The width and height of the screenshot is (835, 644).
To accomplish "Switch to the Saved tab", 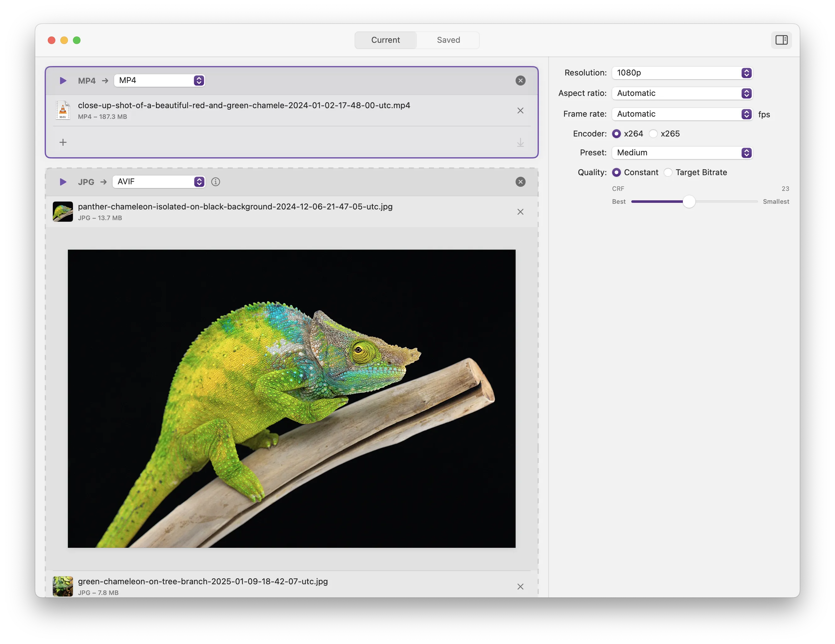I will point(448,40).
